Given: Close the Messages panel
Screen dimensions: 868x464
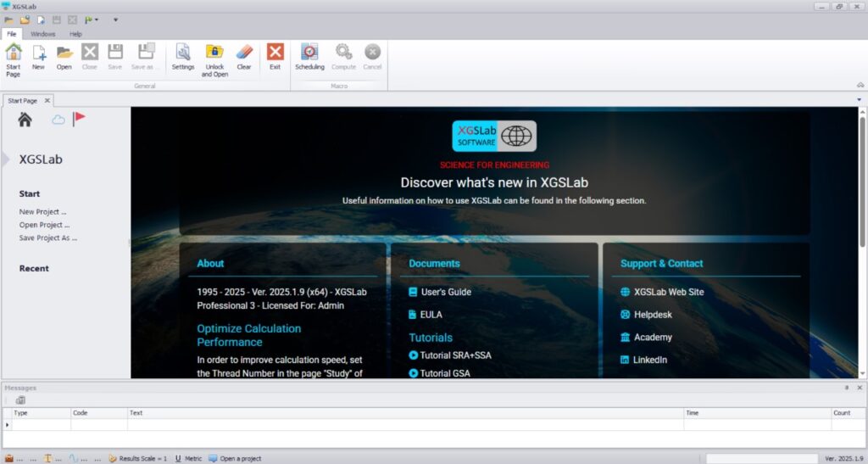Looking at the screenshot, I should click(860, 388).
